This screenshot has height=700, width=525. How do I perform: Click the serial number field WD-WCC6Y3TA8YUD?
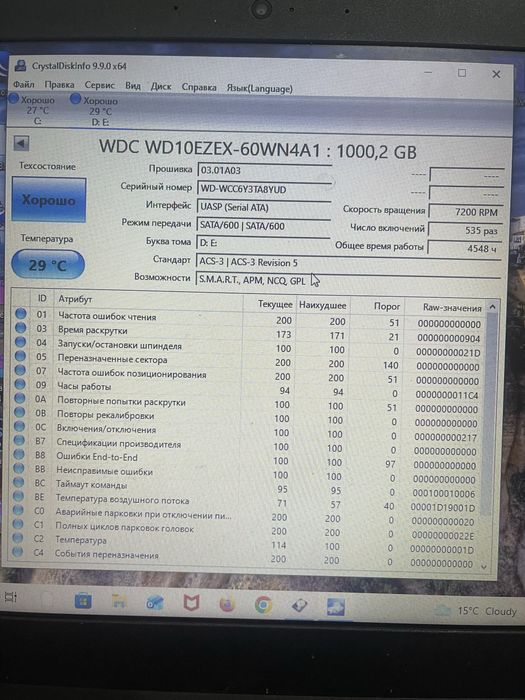pyautogui.click(x=264, y=189)
